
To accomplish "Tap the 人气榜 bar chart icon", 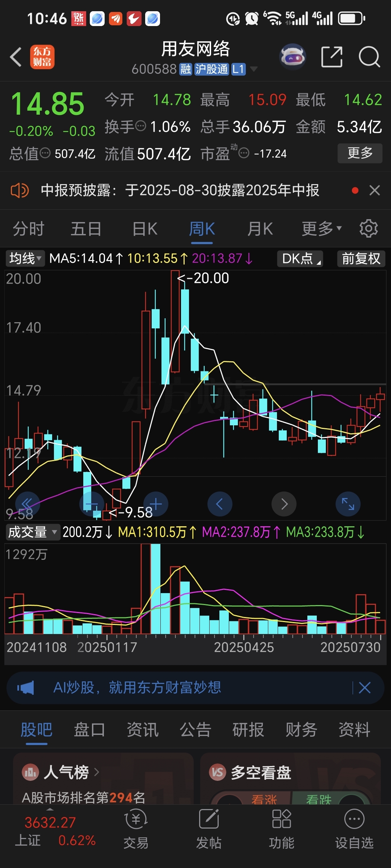I will pos(30,773).
